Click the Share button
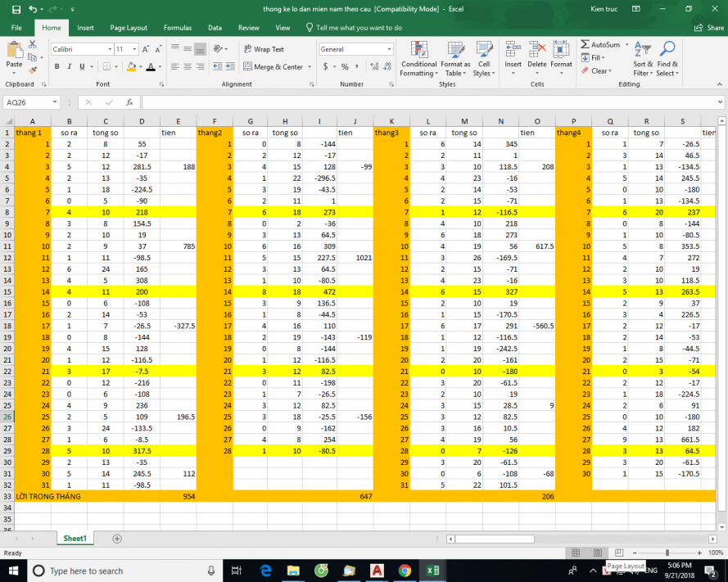This screenshot has width=728, height=582. (709, 28)
